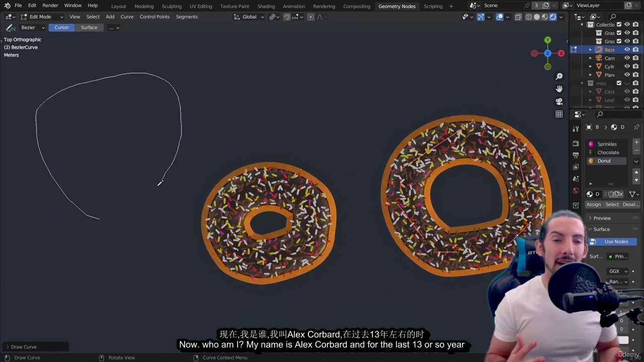
Task: Remove the selected material slot
Action: (x=636, y=150)
